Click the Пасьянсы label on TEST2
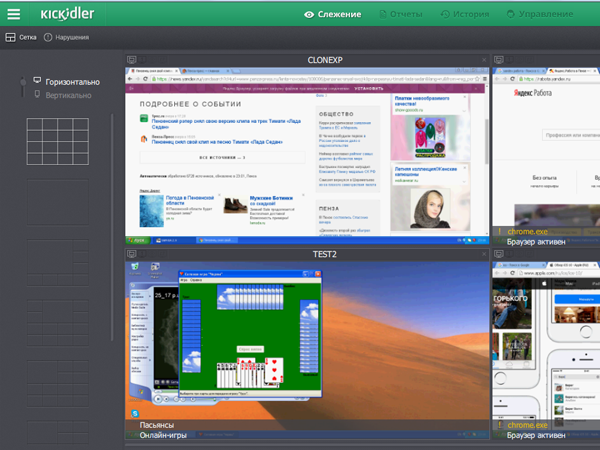 (x=157, y=425)
